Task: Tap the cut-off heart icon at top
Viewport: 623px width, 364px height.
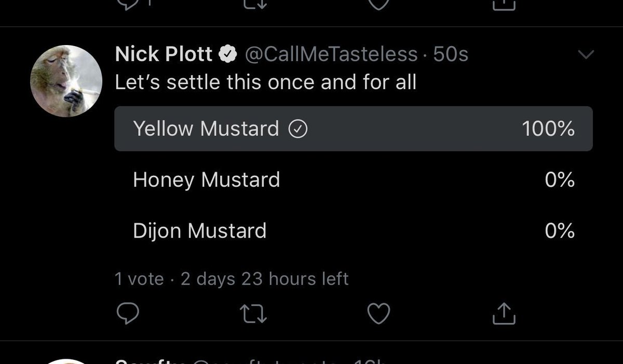Action: (378, 4)
